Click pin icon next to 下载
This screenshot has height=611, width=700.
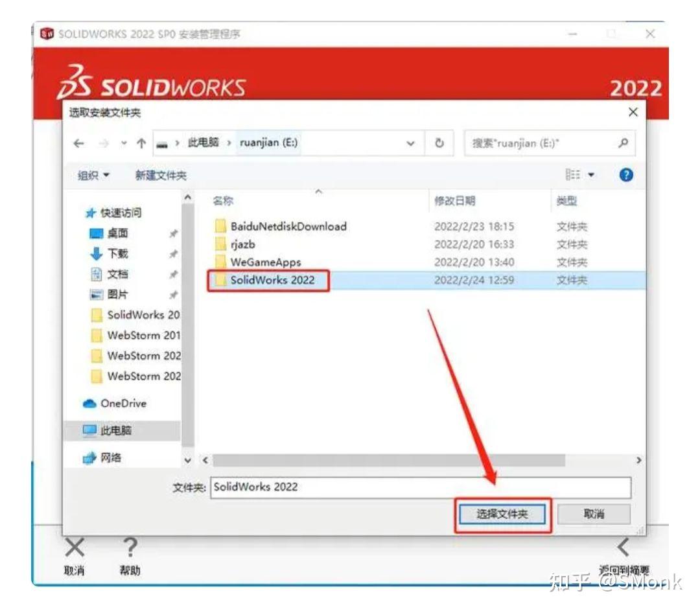(x=173, y=254)
